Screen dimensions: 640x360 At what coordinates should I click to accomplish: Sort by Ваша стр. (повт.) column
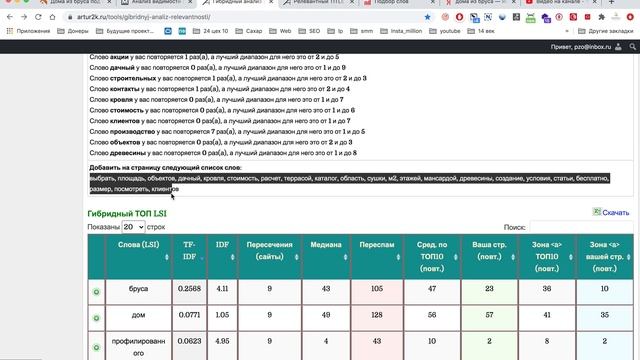point(489,256)
